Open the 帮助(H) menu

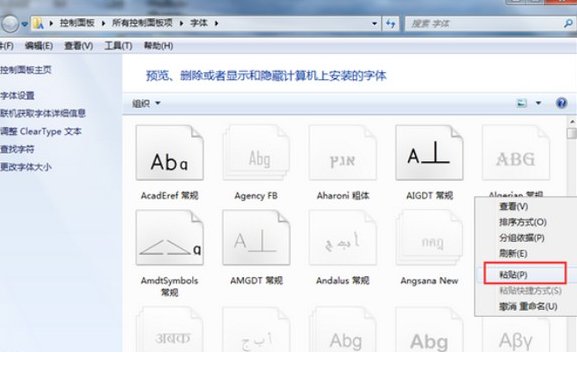[x=158, y=46]
